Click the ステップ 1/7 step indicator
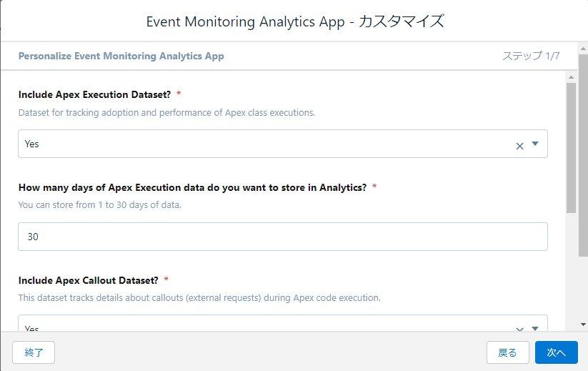 point(530,56)
